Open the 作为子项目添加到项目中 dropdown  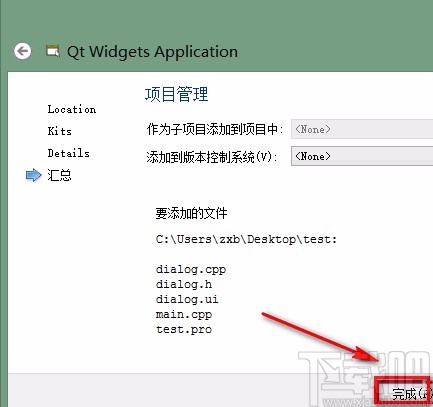(362, 129)
